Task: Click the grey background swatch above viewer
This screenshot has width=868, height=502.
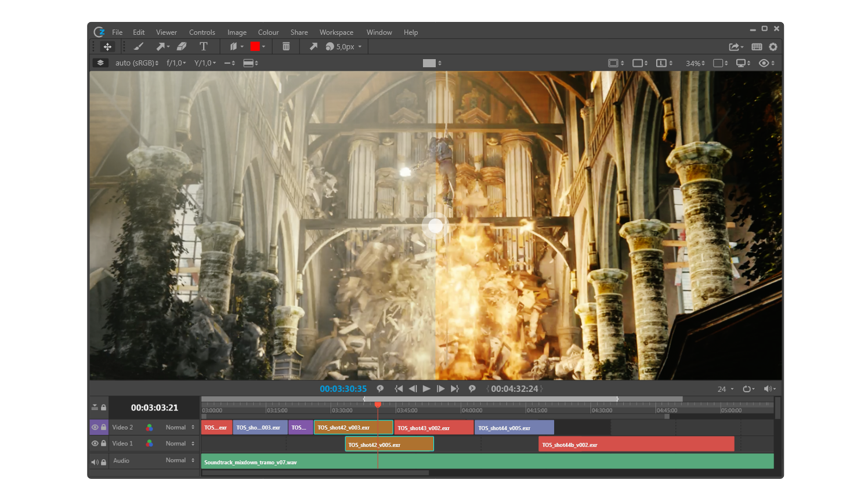Action: tap(429, 63)
